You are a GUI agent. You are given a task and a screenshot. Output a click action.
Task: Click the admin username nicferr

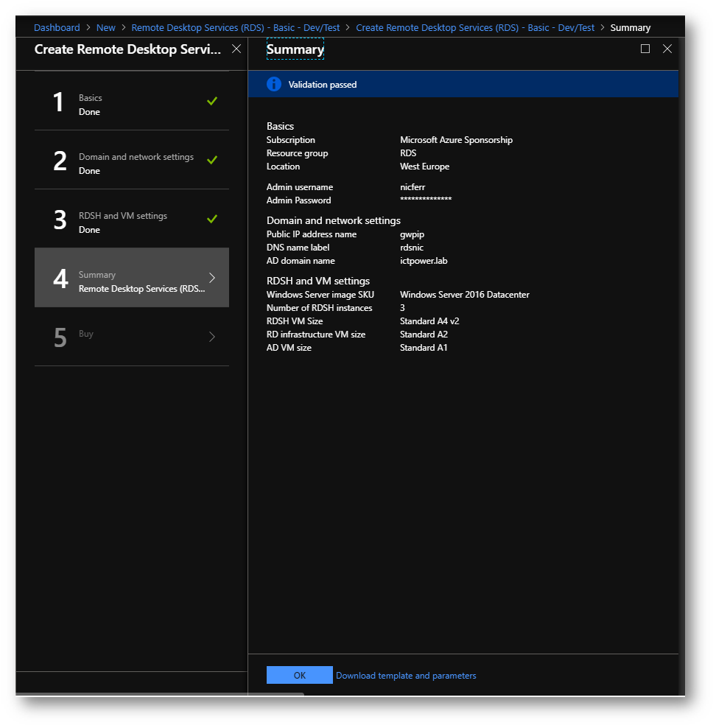pyautogui.click(x=413, y=187)
